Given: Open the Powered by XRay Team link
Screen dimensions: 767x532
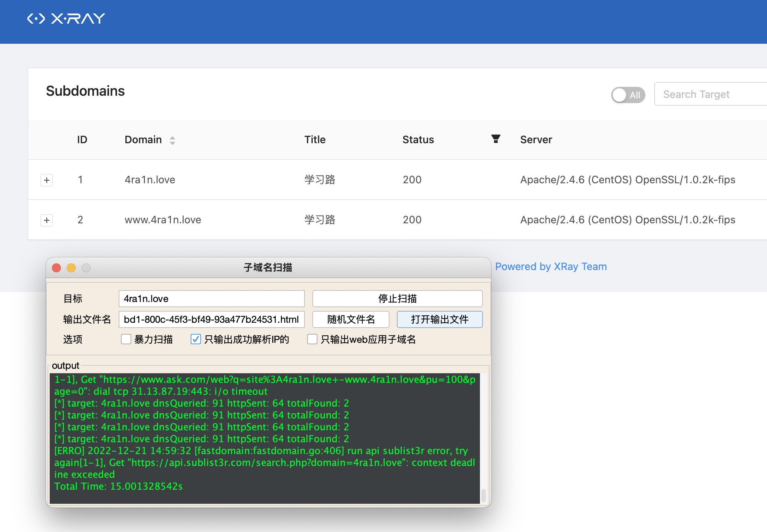Looking at the screenshot, I should point(551,267).
